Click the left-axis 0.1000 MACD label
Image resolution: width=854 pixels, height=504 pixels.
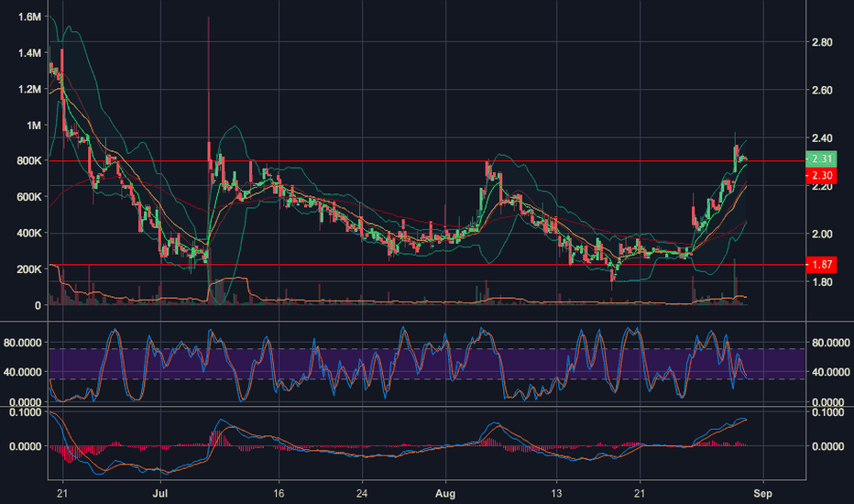tap(26, 412)
